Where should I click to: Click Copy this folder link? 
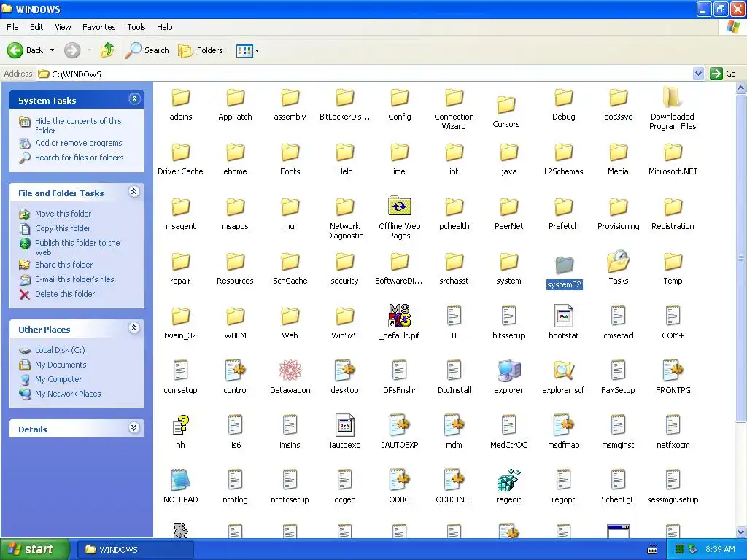click(63, 228)
